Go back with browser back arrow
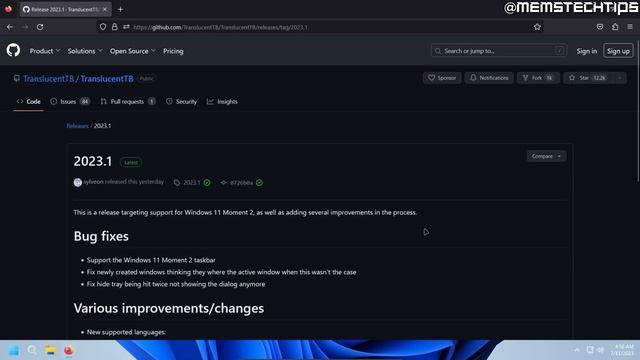 tap(10, 27)
